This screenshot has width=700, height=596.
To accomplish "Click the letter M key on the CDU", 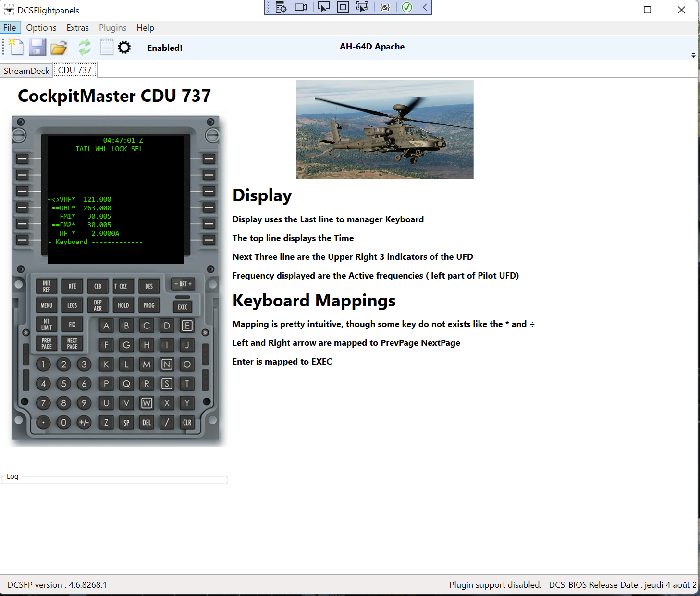I will [147, 364].
